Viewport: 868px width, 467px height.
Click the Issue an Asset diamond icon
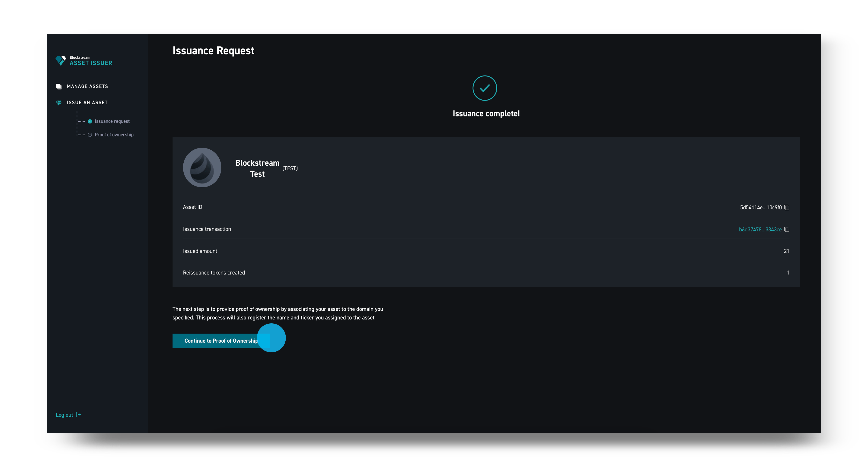click(59, 103)
